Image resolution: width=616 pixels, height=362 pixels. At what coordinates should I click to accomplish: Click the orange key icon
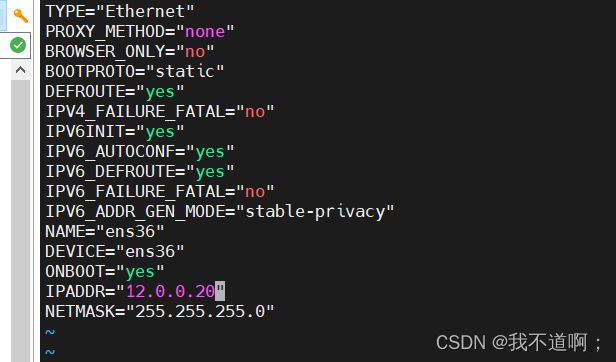tap(20, 15)
